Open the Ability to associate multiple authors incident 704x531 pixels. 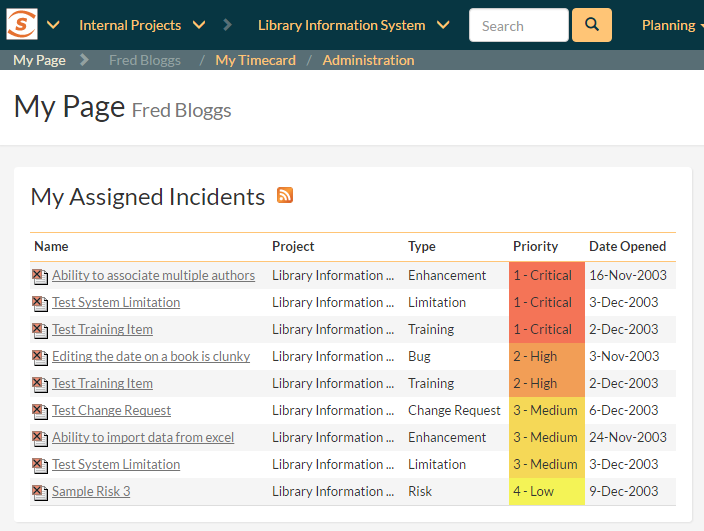tap(153, 276)
